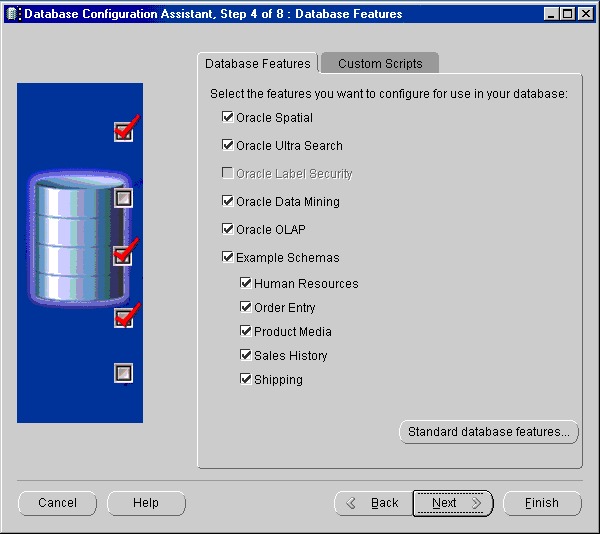Disable the Oracle Data Mining feature
Image resolution: width=600 pixels, height=534 pixels.
point(228,202)
